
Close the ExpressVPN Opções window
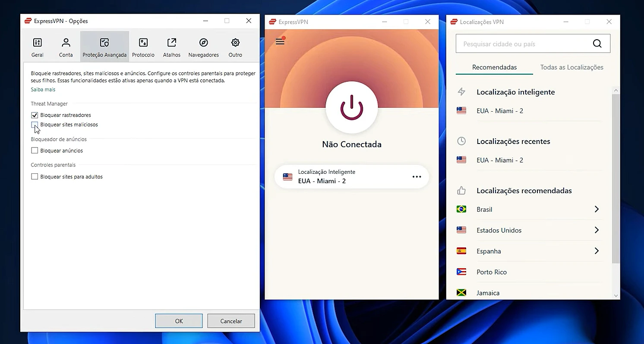[249, 21]
